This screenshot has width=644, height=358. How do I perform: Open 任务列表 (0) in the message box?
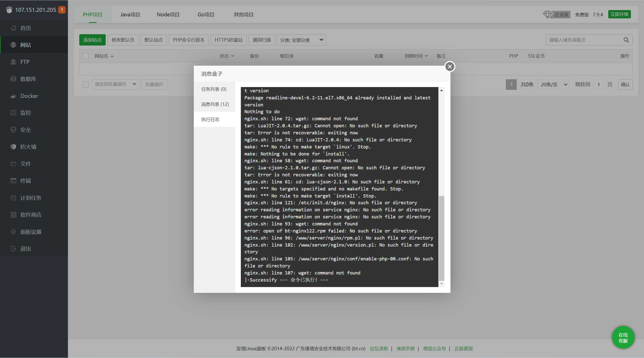[214, 89]
